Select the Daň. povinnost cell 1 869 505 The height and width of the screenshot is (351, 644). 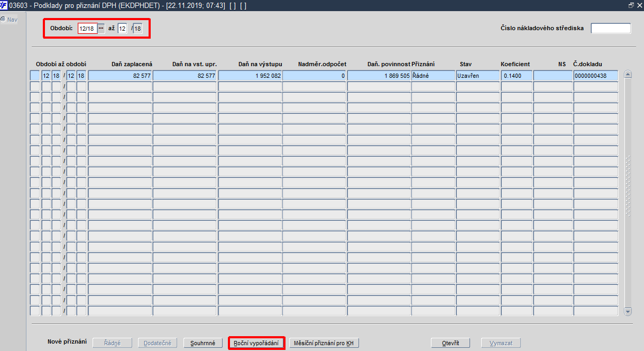click(379, 76)
